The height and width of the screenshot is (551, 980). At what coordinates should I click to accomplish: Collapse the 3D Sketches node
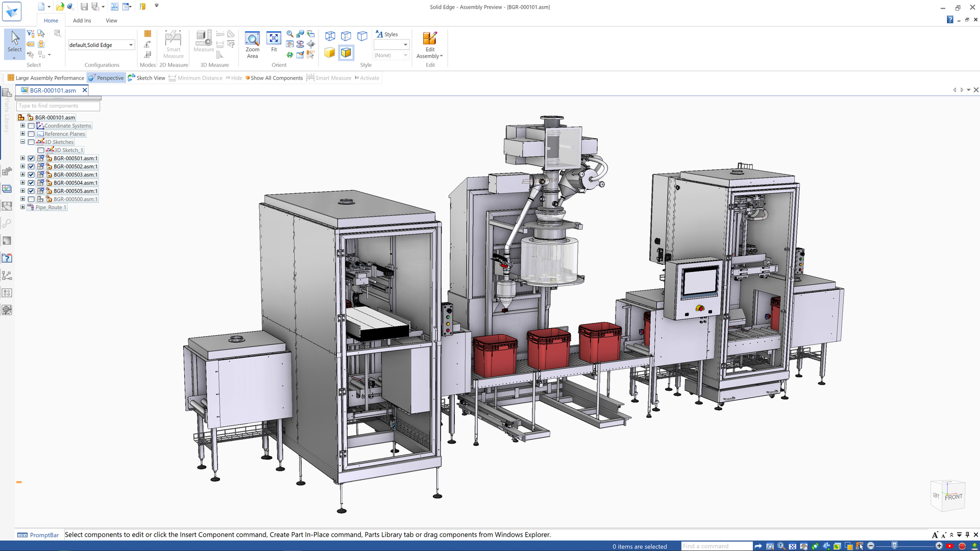(x=22, y=142)
